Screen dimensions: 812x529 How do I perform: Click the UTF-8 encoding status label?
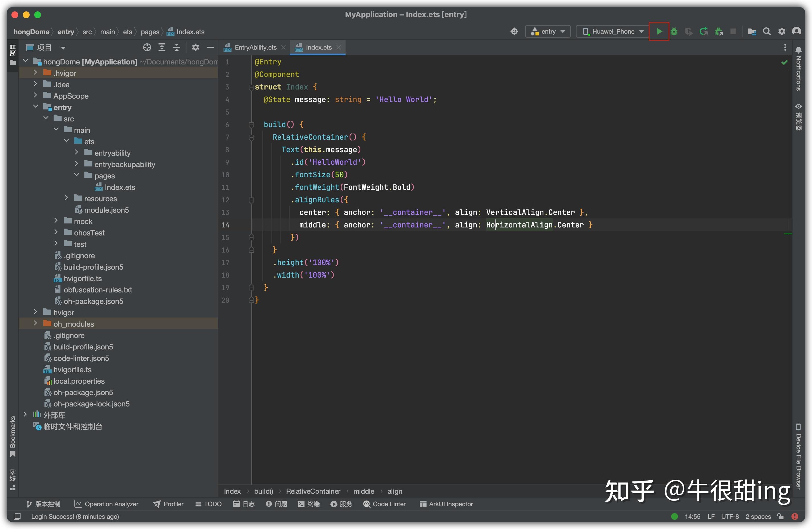click(730, 516)
